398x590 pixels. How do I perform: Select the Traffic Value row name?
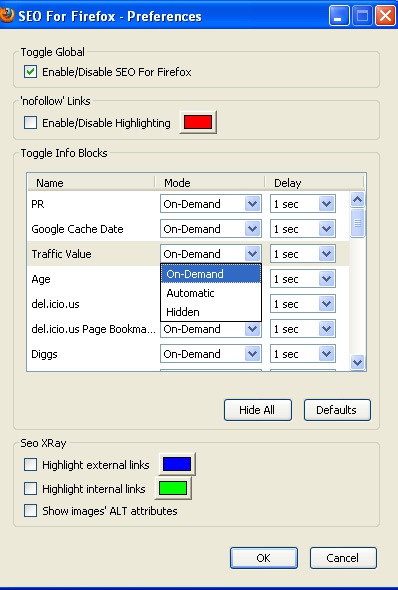point(61,254)
